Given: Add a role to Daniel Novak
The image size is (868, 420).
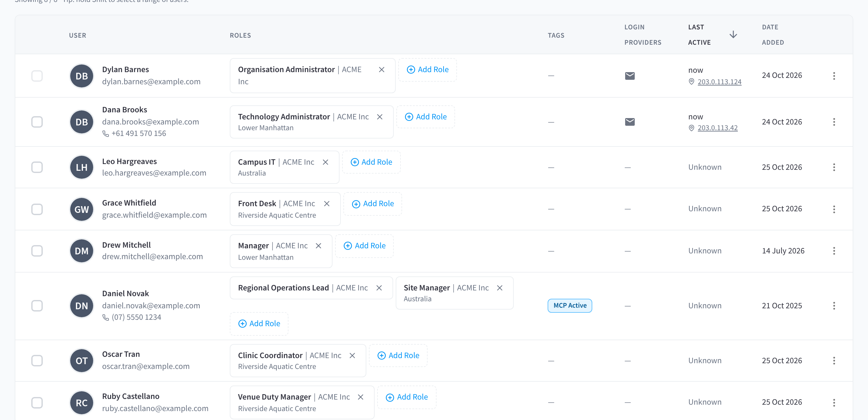Looking at the screenshot, I should tap(259, 324).
